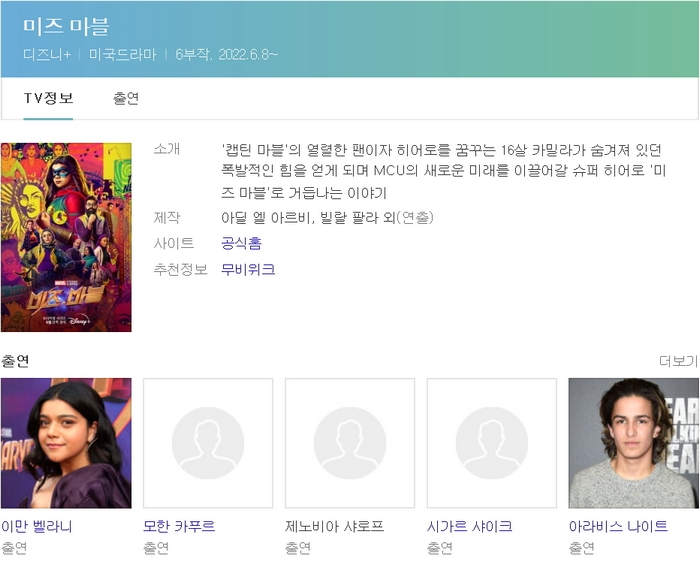Click the 출연 section heading above cast
The width and height of the screenshot is (700, 565).
(15, 361)
